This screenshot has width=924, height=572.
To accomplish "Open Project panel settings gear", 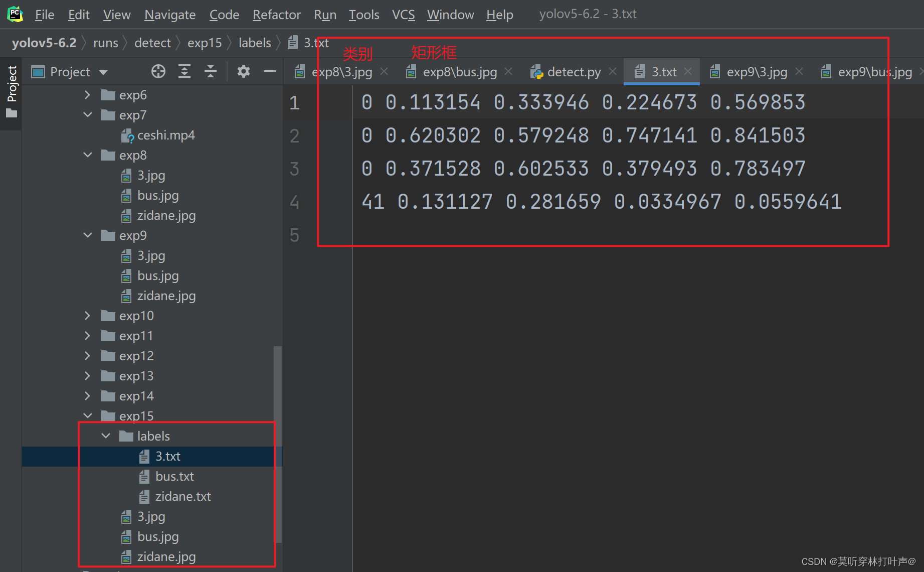I will point(244,72).
